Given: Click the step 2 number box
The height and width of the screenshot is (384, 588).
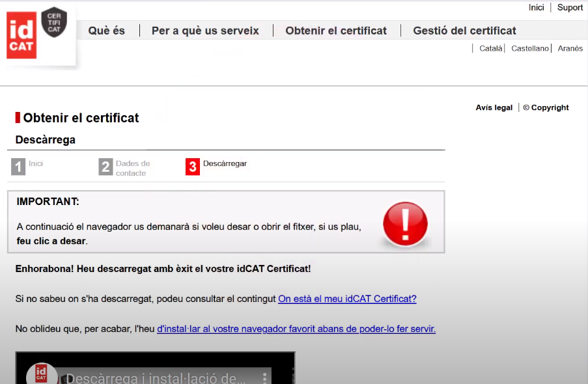Looking at the screenshot, I should [105, 167].
